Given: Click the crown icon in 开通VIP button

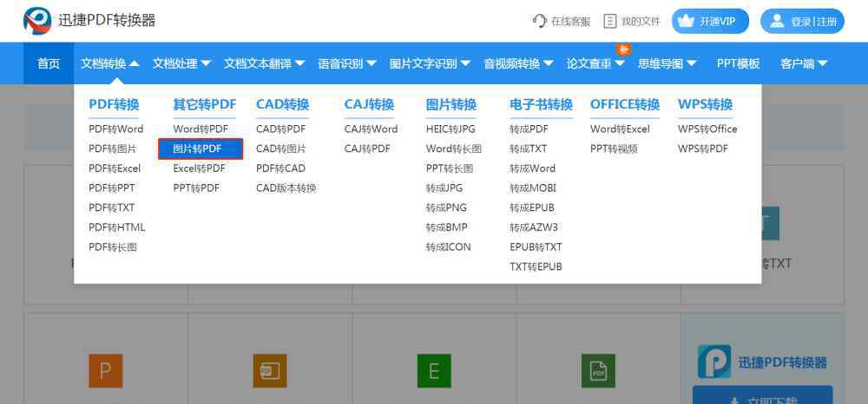Looking at the screenshot, I should coord(687,21).
